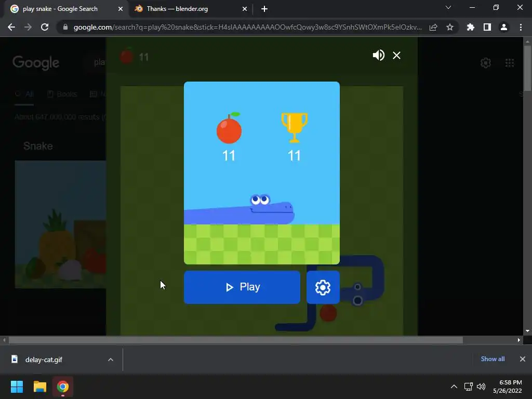Click the apple score icon

[229, 128]
